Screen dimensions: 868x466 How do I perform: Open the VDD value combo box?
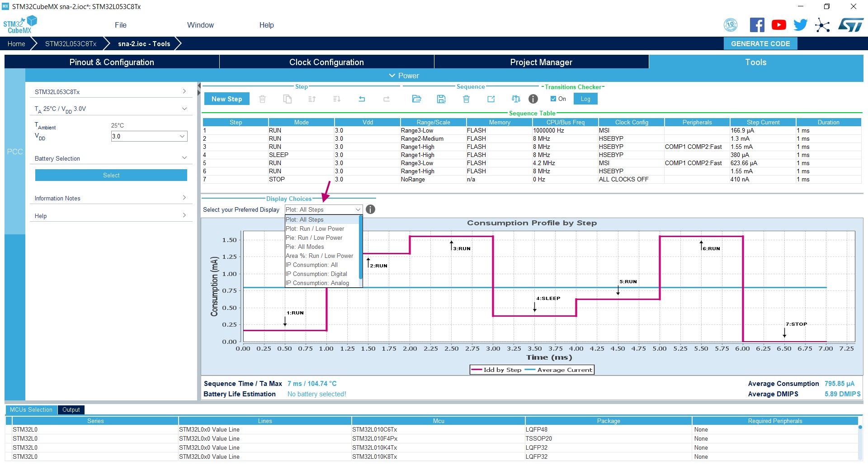[149, 136]
